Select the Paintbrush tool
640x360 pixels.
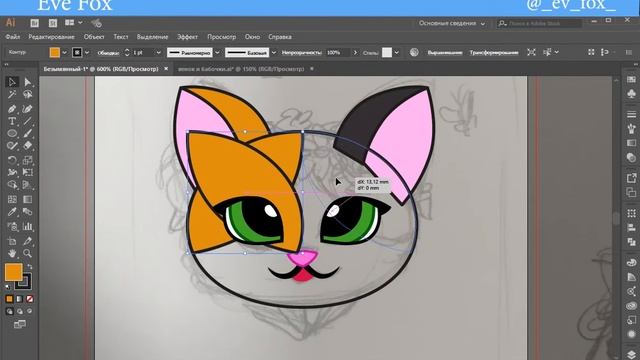coord(27,133)
